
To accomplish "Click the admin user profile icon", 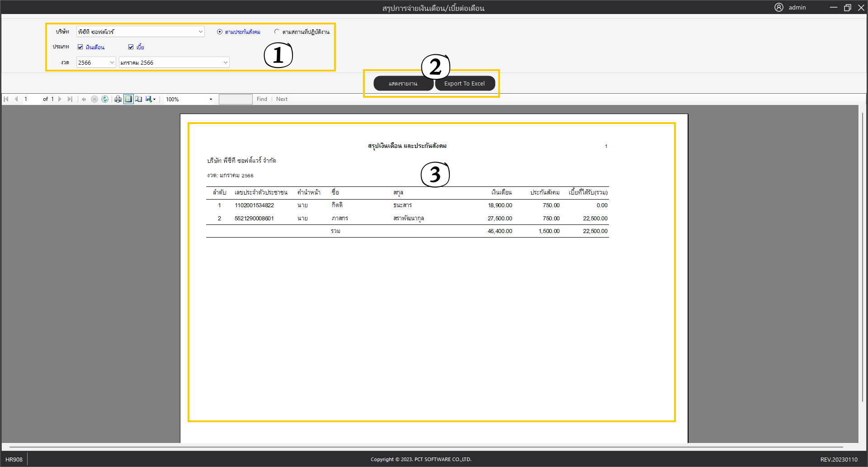I will click(x=778, y=7).
